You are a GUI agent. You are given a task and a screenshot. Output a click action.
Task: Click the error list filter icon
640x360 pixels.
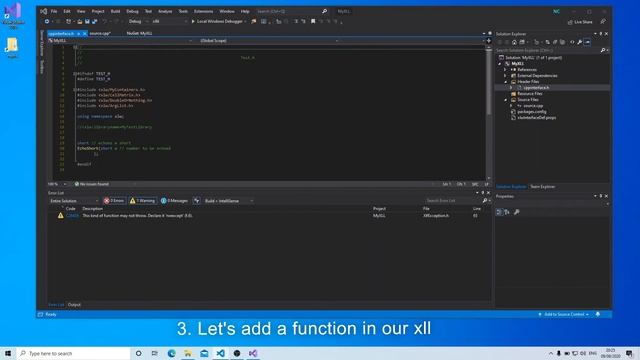(x=196, y=201)
